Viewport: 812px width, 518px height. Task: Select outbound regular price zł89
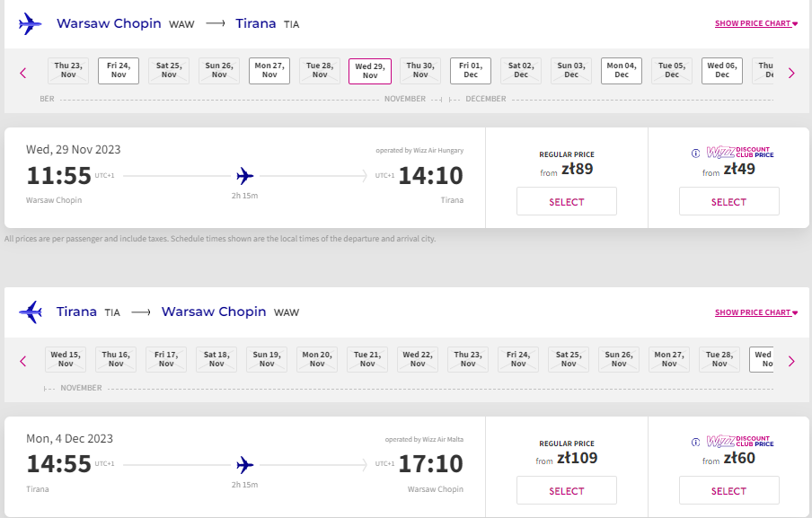coord(567,201)
